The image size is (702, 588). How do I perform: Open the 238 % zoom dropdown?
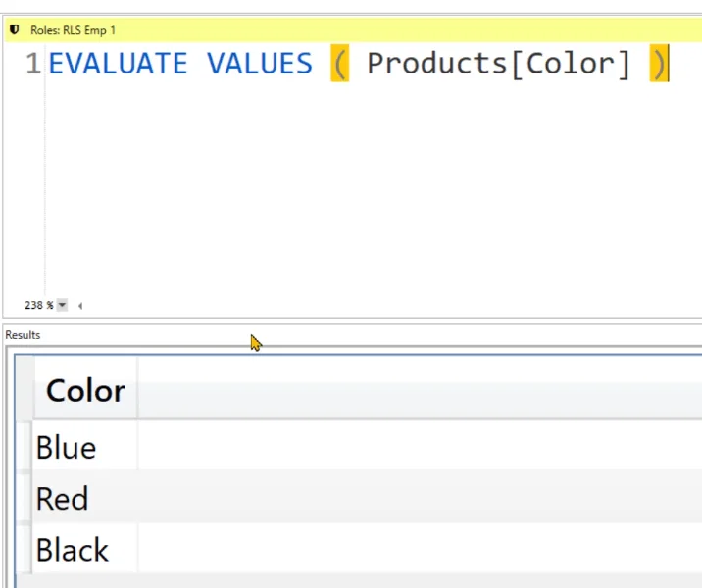(62, 305)
